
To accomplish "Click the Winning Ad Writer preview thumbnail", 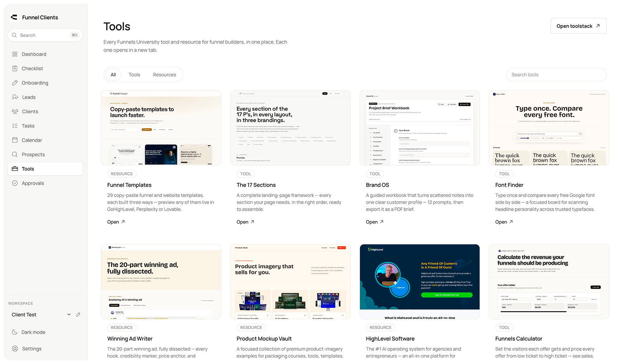I will (x=161, y=282).
